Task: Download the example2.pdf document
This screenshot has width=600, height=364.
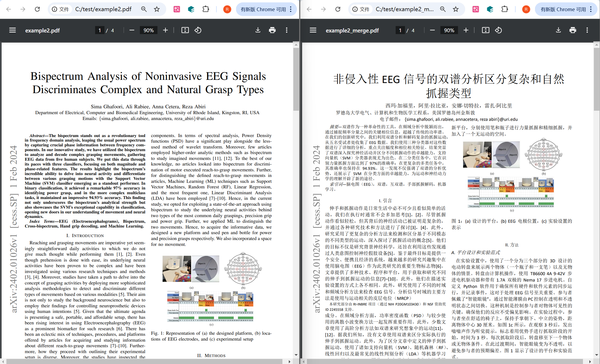Action: 258,30
